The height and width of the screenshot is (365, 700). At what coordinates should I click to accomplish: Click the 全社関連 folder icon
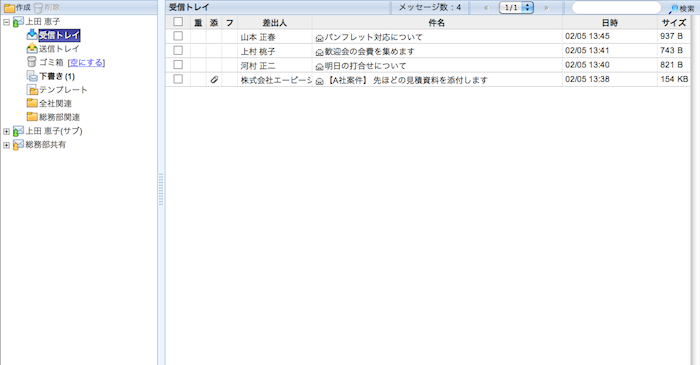[x=32, y=103]
